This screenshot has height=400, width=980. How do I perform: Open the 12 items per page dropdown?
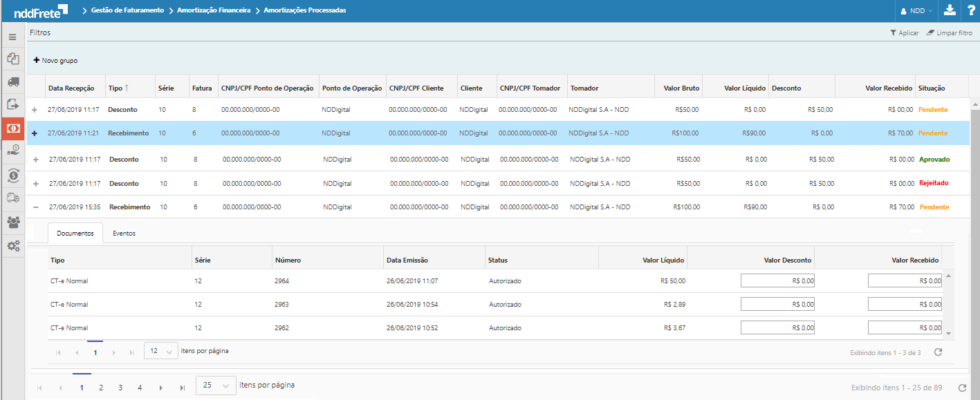160,352
